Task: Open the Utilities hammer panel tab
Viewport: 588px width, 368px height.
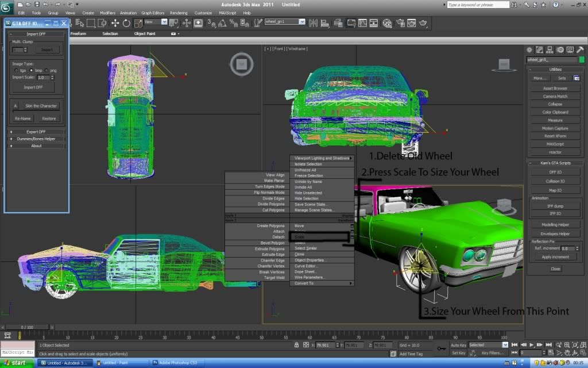Action: pyautogui.click(x=580, y=49)
